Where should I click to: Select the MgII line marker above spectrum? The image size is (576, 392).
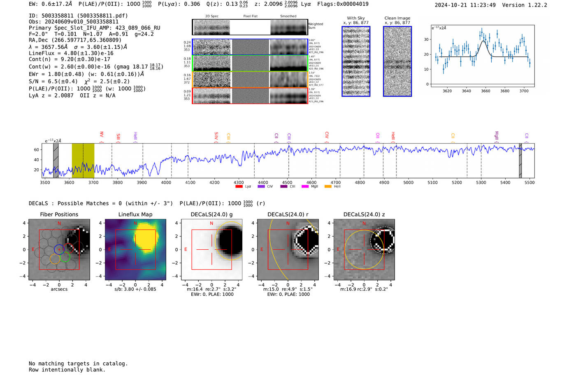pos(497,136)
